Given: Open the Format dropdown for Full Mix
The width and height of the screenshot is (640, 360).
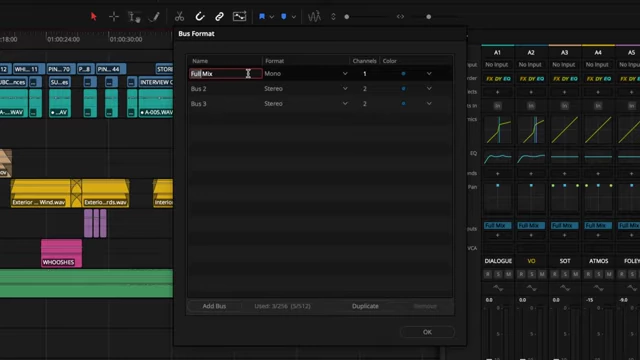Looking at the screenshot, I should (345, 73).
